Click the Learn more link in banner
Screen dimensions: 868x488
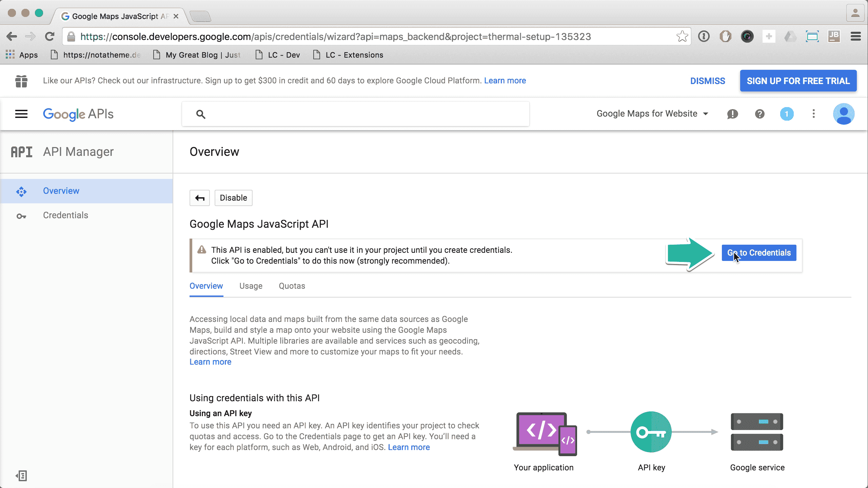pos(505,80)
